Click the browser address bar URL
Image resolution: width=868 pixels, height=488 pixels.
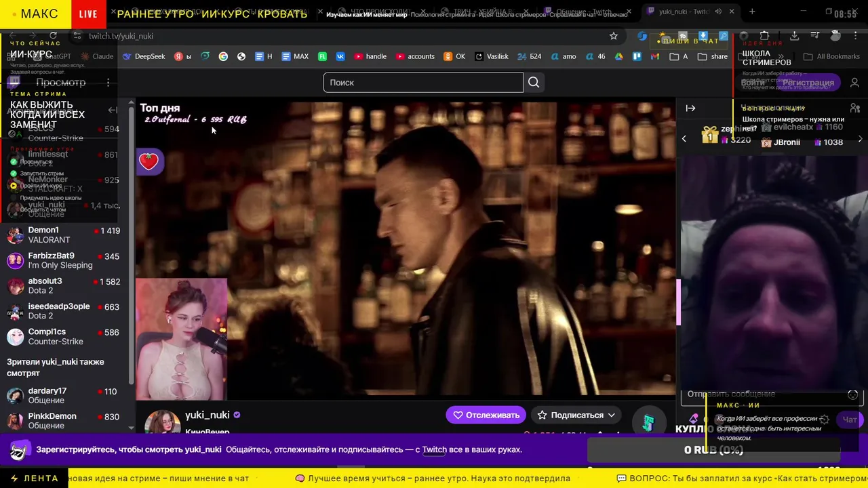click(121, 36)
